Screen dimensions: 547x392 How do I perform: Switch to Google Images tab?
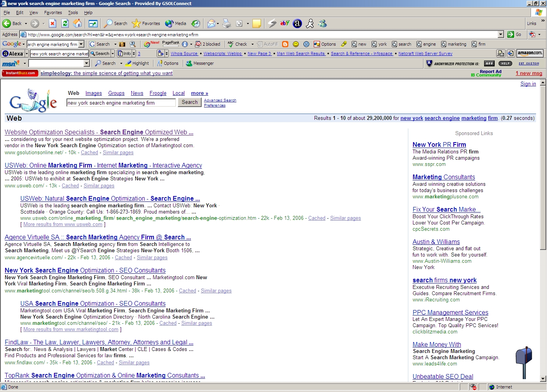[94, 93]
